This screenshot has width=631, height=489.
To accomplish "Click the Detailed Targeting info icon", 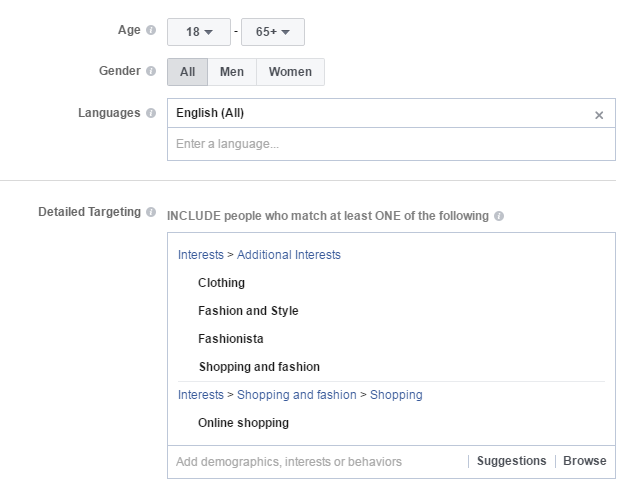I will [x=151, y=212].
